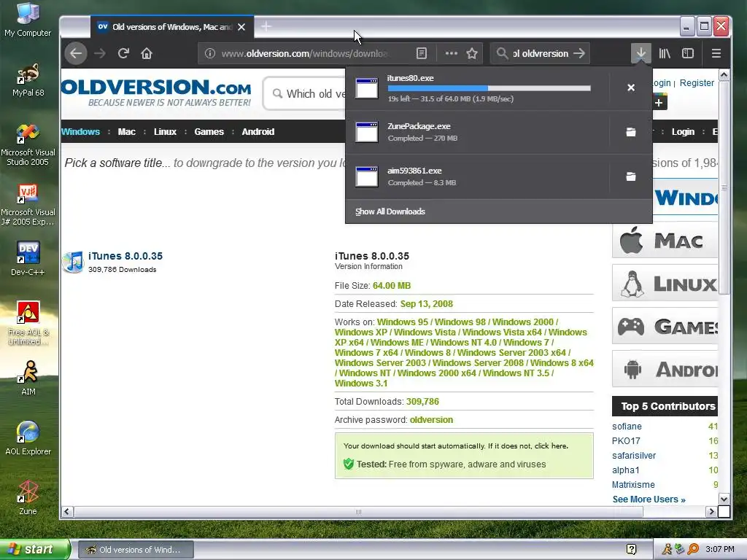Click the aim593861.exe download entry
This screenshot has height=560, width=747.
477,176
